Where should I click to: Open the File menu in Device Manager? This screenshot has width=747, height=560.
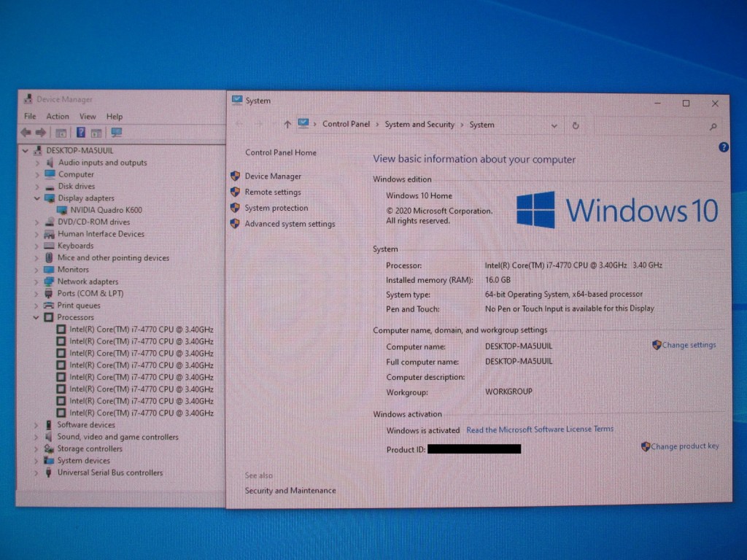pos(30,116)
